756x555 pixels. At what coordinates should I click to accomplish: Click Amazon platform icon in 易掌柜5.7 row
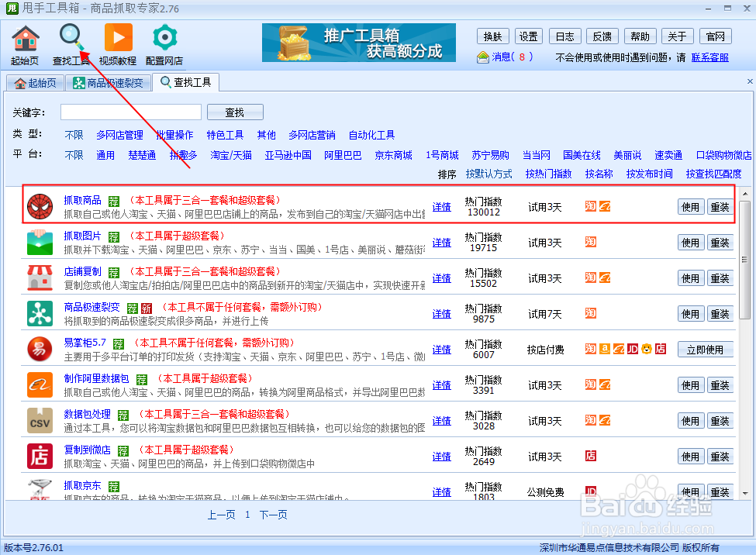pyautogui.click(x=605, y=349)
